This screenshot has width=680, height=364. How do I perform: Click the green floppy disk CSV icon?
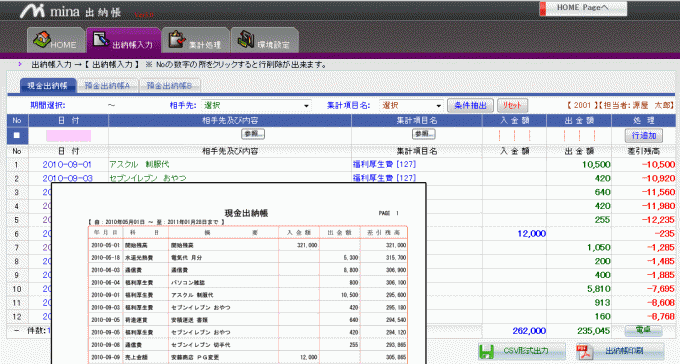click(487, 352)
